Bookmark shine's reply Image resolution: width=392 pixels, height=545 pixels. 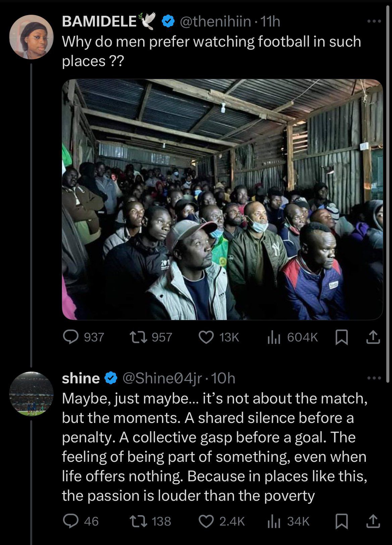pyautogui.click(x=341, y=521)
